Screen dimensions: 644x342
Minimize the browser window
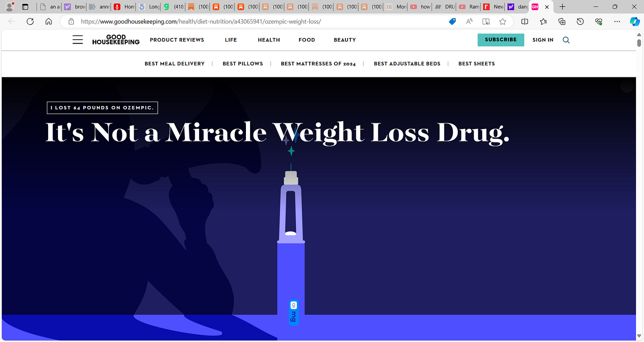(x=596, y=7)
